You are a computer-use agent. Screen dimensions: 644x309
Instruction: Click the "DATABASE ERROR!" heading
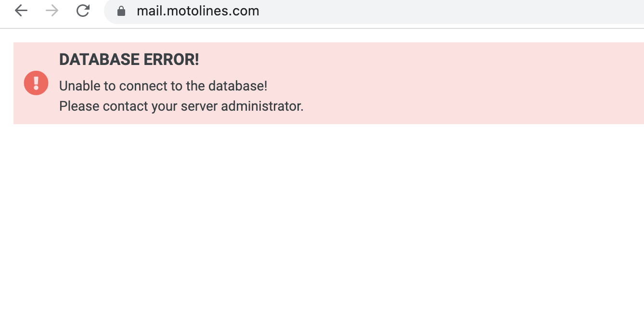pyautogui.click(x=129, y=60)
